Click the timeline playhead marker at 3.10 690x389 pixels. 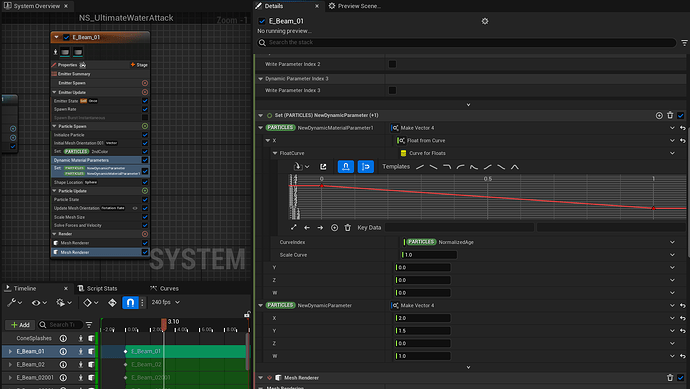click(x=164, y=324)
